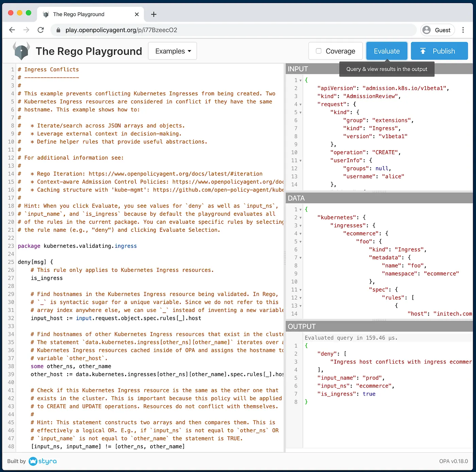Click the divider handle between DATA and OUTPUT

pos(379,320)
